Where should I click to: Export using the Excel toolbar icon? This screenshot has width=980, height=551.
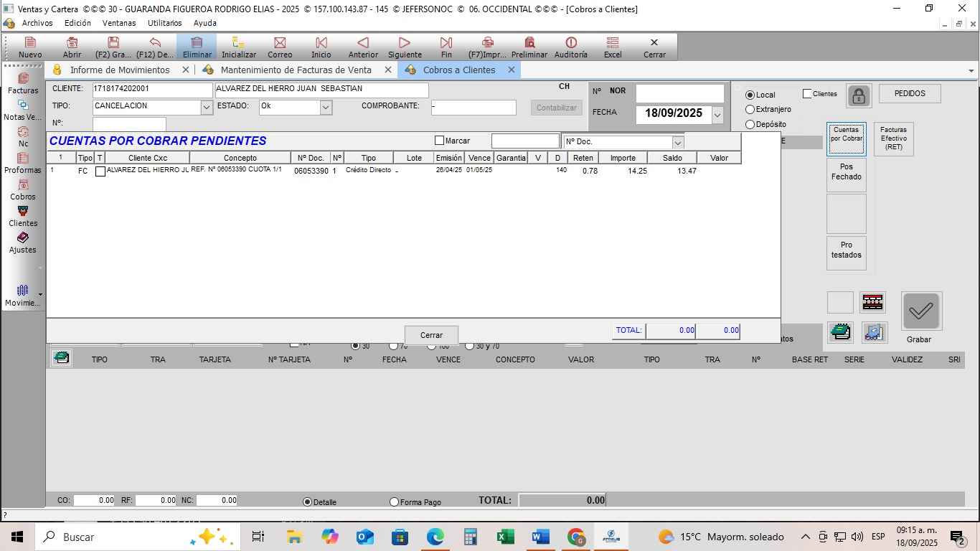click(612, 44)
